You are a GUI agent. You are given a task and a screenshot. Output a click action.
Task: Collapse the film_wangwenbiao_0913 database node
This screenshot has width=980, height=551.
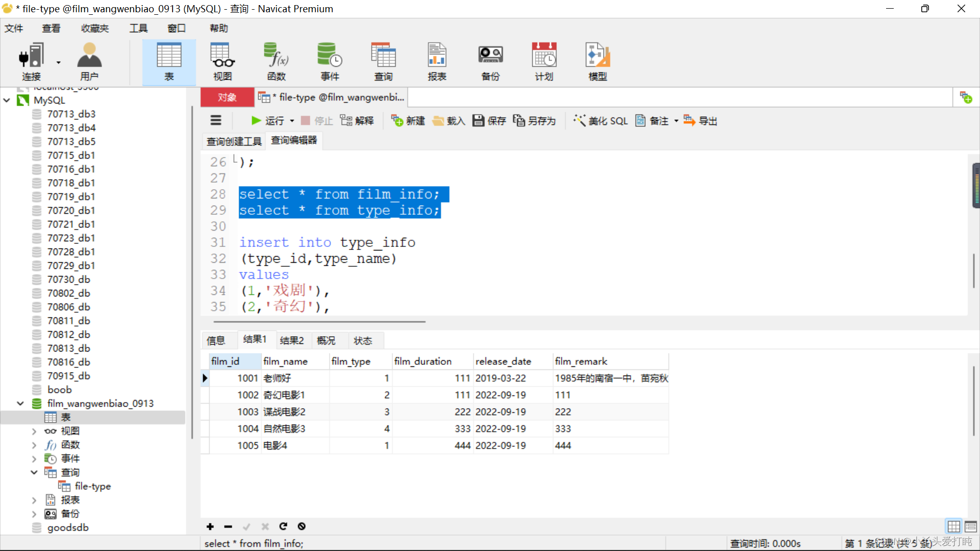click(20, 404)
